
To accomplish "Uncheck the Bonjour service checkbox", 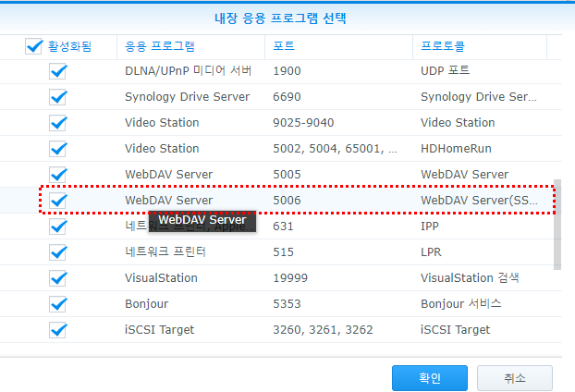I will [x=58, y=303].
